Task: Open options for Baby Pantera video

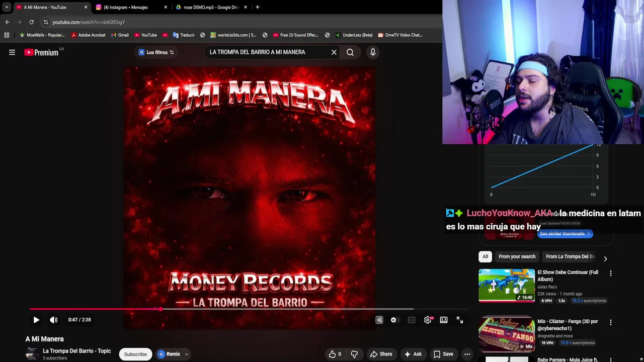Action: click(611, 359)
